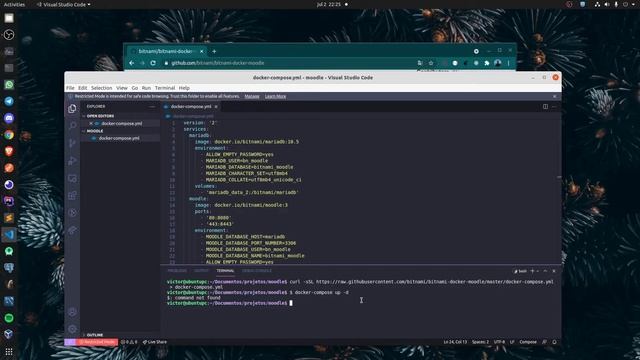Select the docker-compose.yml editor tab

pyautogui.click(x=191, y=107)
